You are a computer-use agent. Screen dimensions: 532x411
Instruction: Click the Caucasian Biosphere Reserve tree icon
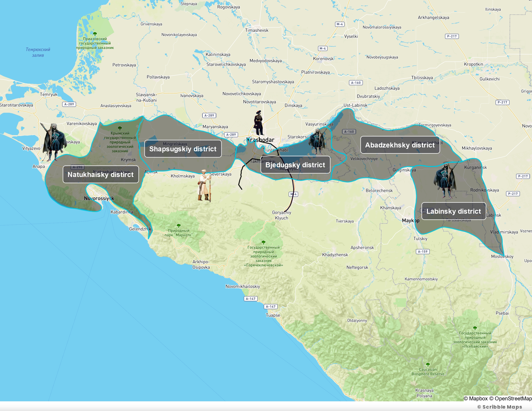(x=428, y=364)
